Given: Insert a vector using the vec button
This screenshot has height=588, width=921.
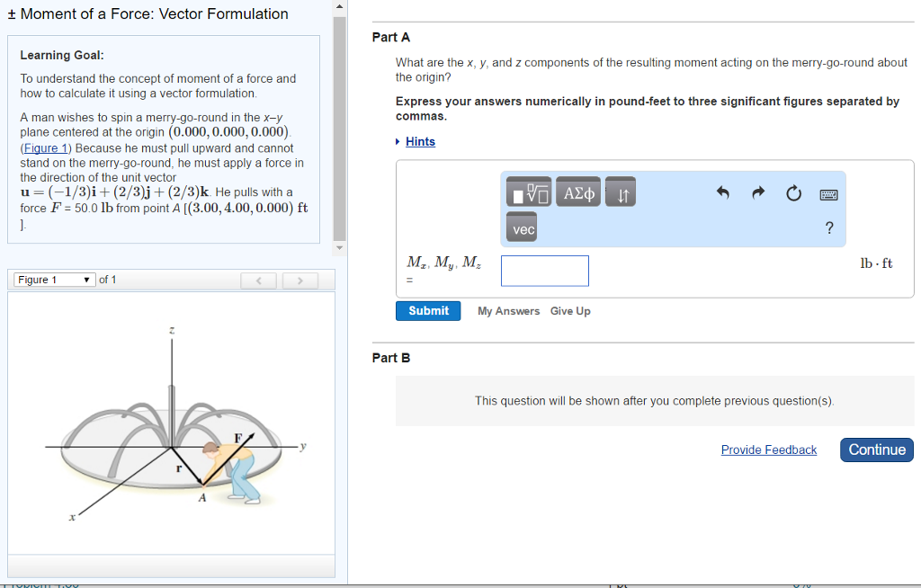Looking at the screenshot, I should click(x=521, y=227).
